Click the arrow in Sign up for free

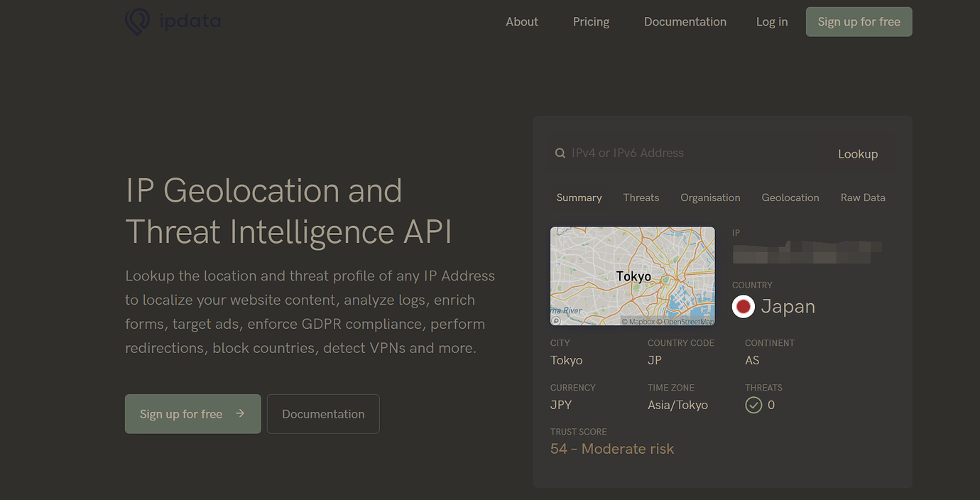click(x=240, y=413)
